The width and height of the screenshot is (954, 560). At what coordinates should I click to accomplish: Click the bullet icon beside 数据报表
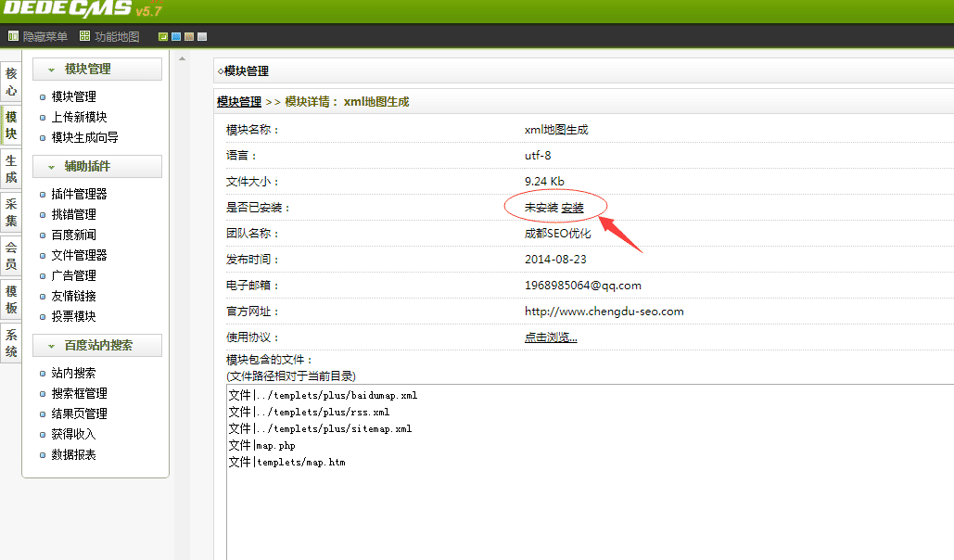tap(43, 455)
